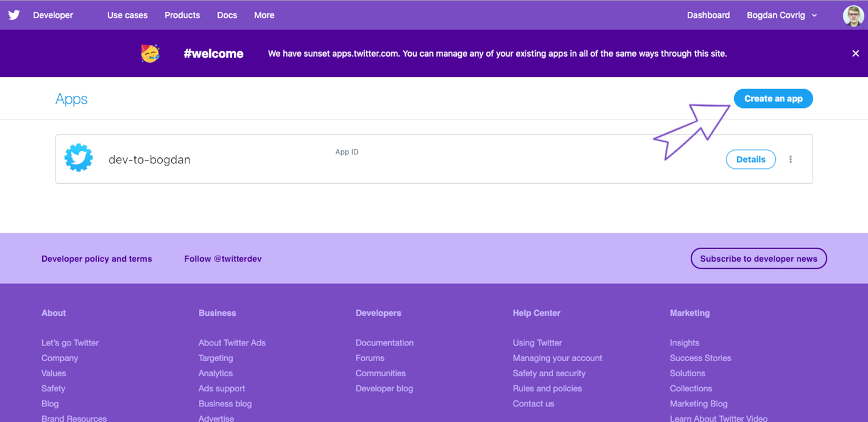This screenshot has height=422, width=868.
Task: Click the dev-to-bogdan app name
Action: (149, 160)
